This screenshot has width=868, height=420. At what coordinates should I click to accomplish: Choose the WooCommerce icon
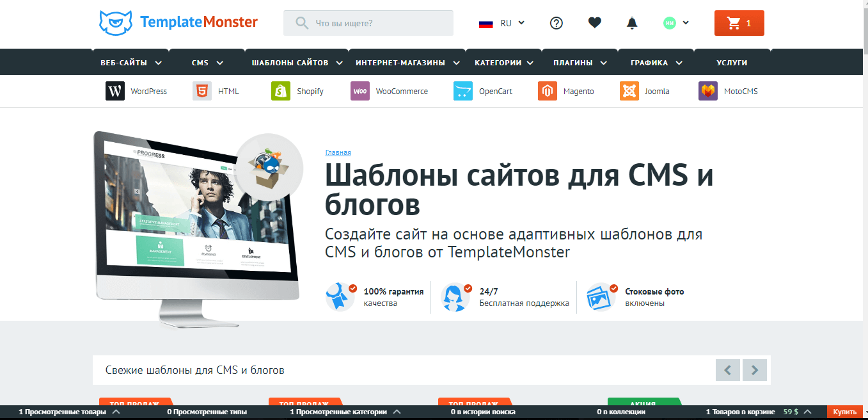tap(360, 91)
